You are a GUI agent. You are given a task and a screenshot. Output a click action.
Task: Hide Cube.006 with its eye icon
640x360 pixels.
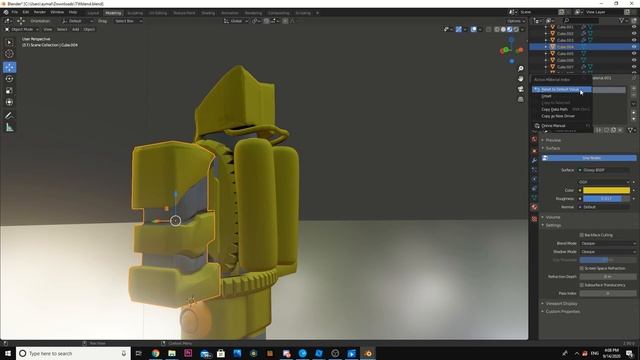(x=634, y=60)
